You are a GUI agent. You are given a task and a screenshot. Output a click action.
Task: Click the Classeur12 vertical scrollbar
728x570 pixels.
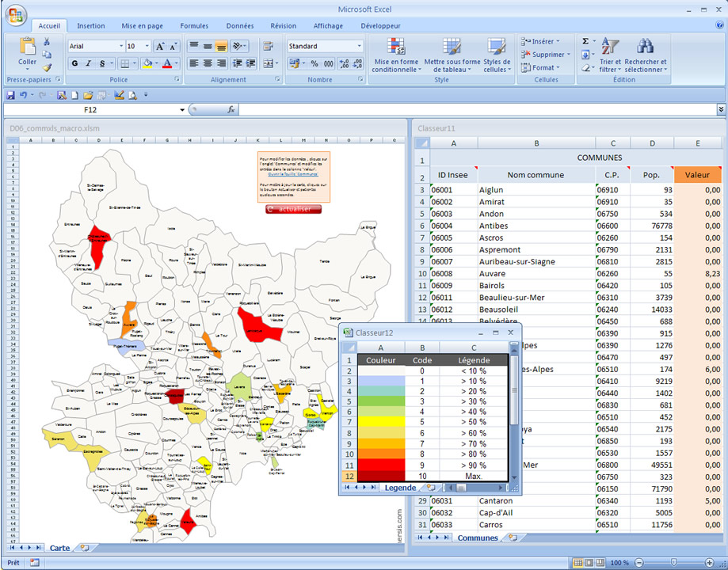[514, 412]
